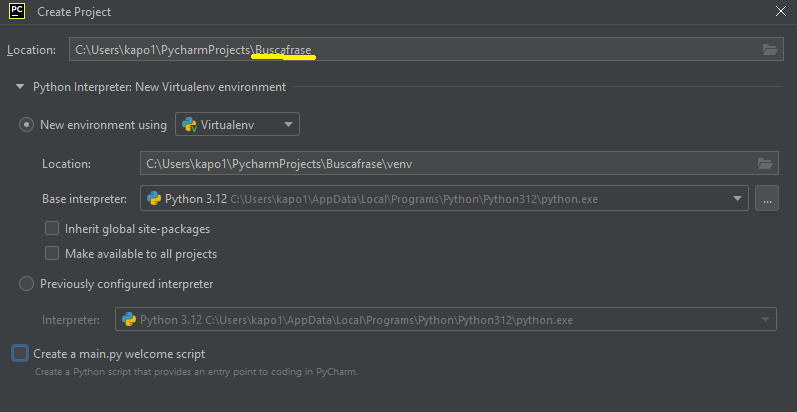Open folder browser for project Location
797x412 pixels.
point(770,49)
